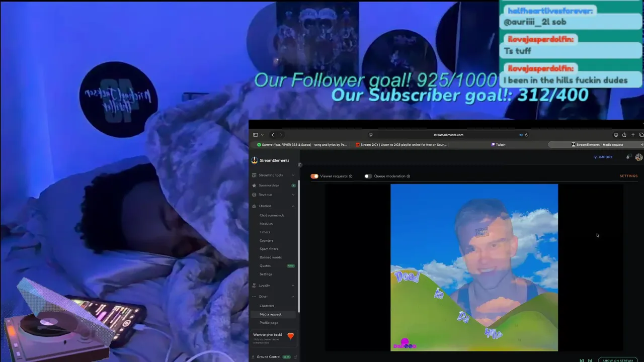Open Chatbot Settings item

pyautogui.click(x=266, y=274)
